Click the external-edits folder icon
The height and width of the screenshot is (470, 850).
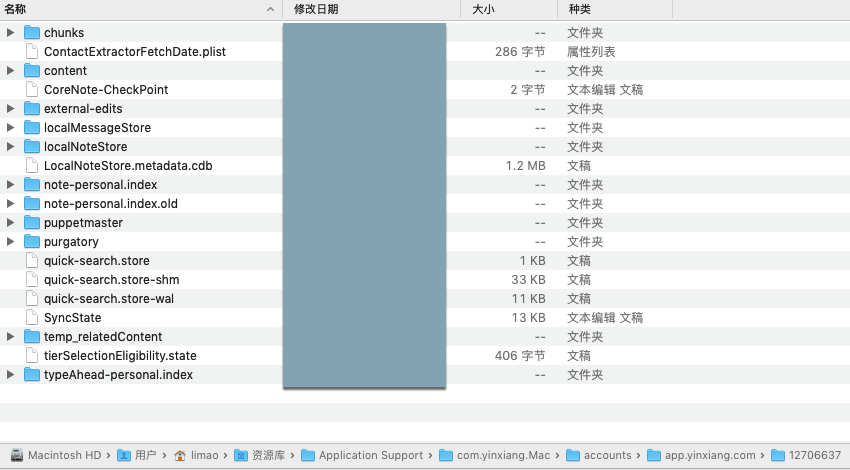[32, 108]
